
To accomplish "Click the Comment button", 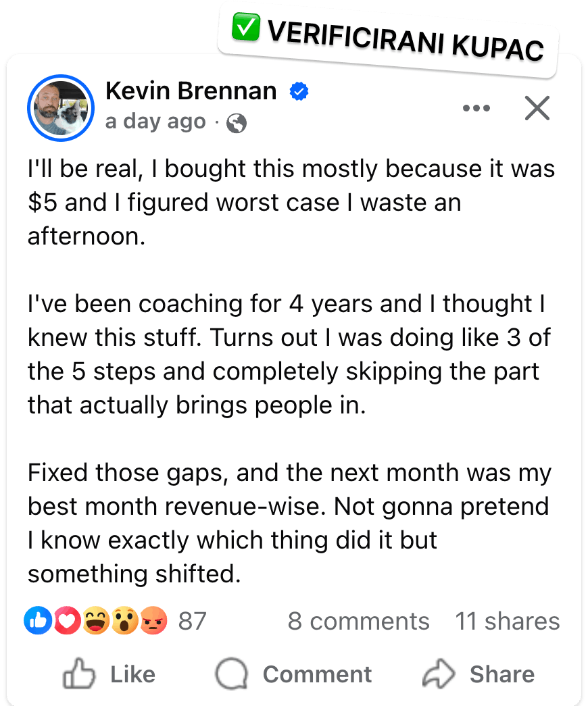I will pos(293,674).
